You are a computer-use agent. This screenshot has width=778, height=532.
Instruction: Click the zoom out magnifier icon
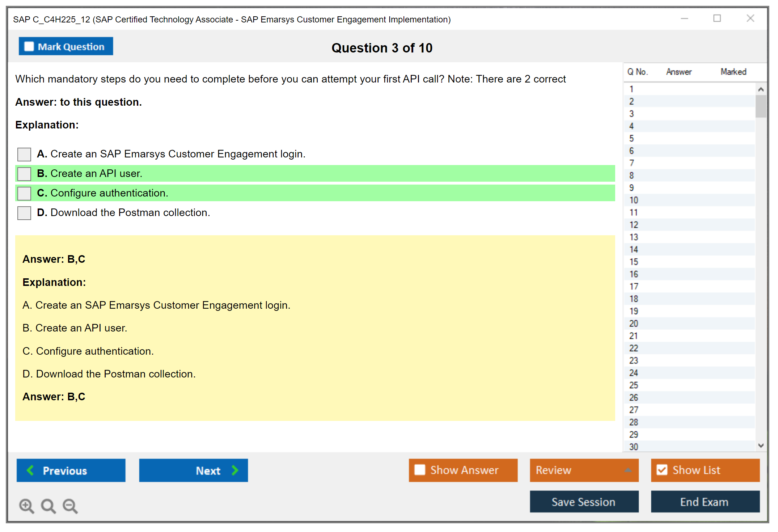[70, 506]
